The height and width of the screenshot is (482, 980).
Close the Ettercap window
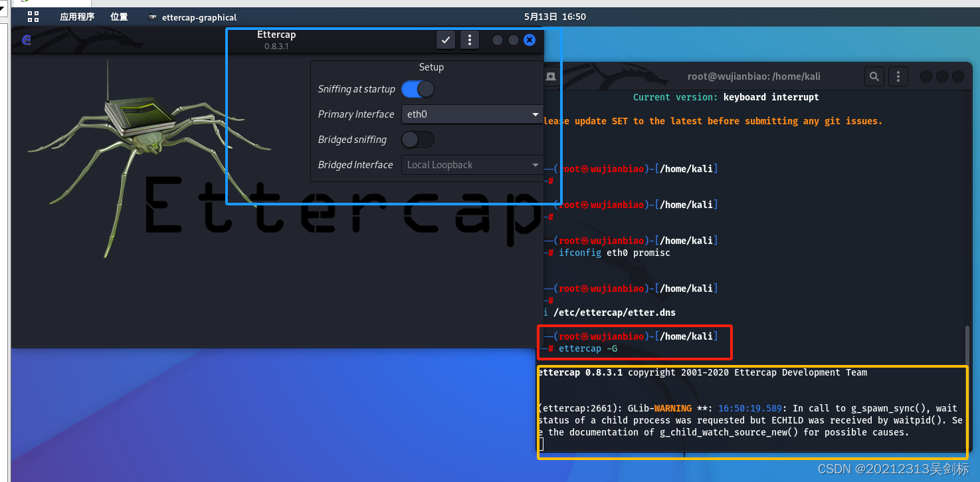pos(530,40)
